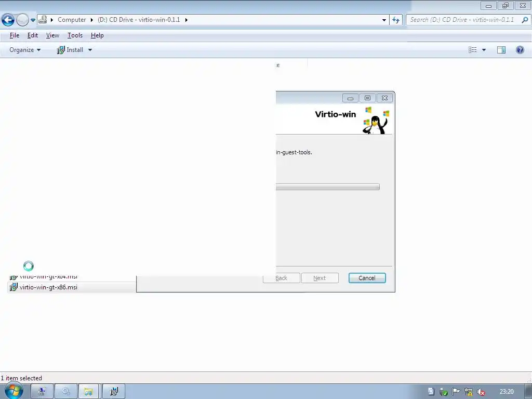This screenshot has width=532, height=399.
Task: Open Explorer help question mark icon
Action: 520,50
